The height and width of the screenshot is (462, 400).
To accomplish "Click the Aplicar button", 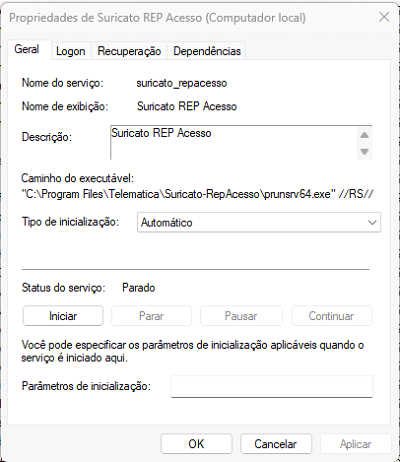I will [x=356, y=444].
